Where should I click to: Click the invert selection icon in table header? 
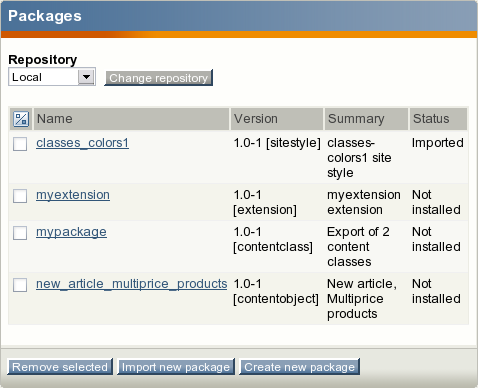click(x=21, y=119)
